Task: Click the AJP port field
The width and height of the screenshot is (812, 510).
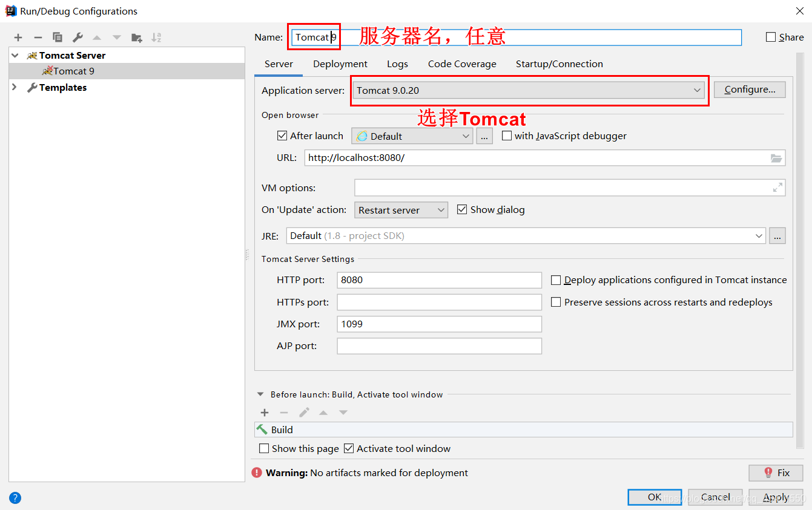Action: pos(439,346)
